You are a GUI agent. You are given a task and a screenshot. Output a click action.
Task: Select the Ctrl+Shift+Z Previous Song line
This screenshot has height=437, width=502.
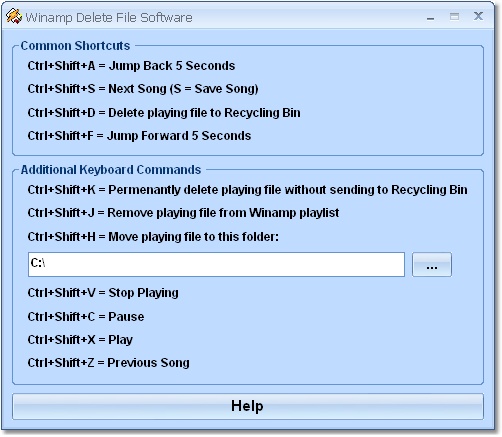pos(109,363)
